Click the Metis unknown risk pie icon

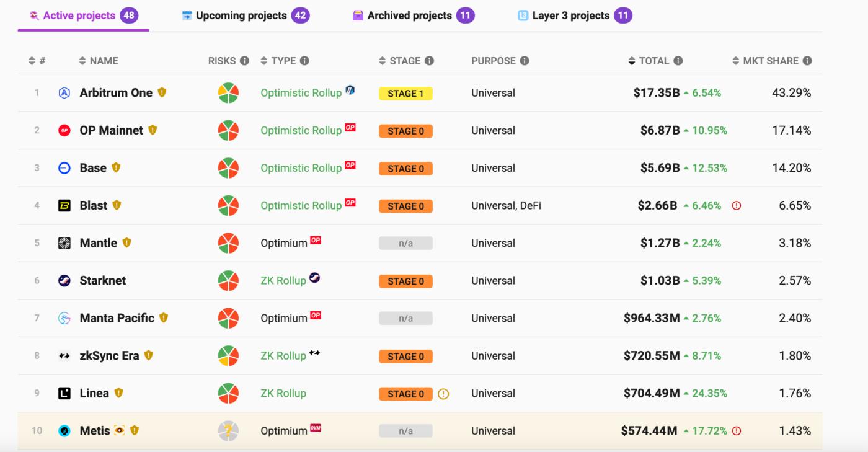pos(228,431)
